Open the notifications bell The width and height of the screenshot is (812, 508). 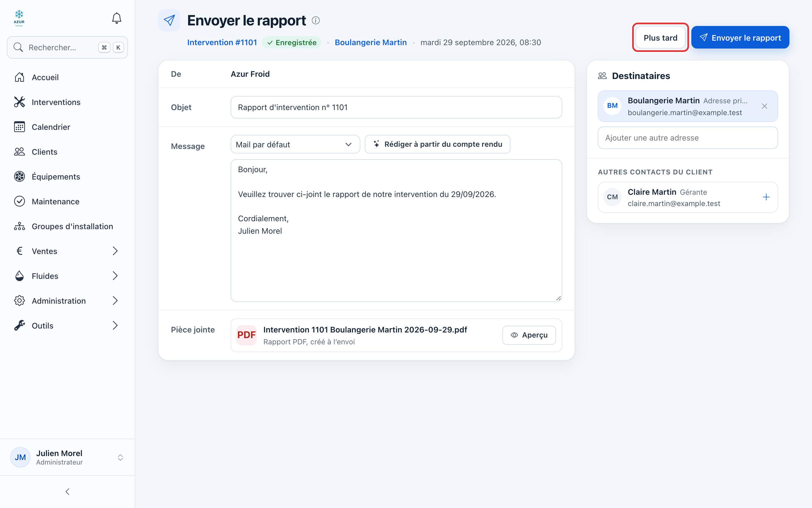(116, 18)
